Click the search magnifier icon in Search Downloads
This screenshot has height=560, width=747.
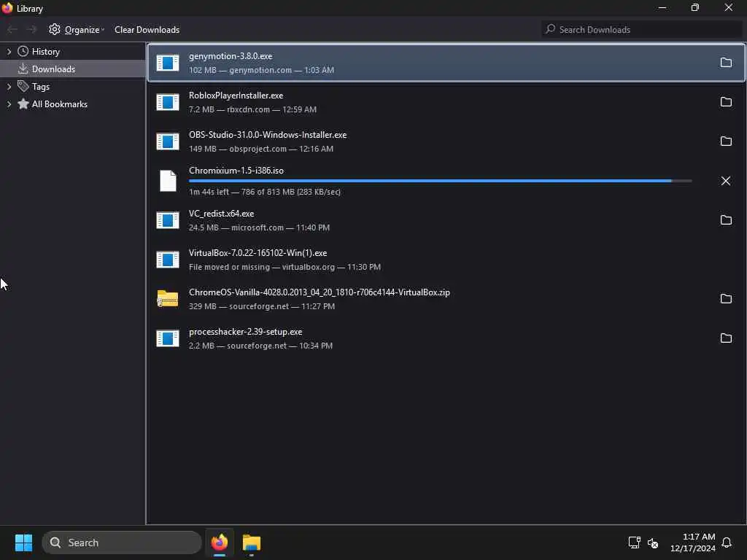550,29
